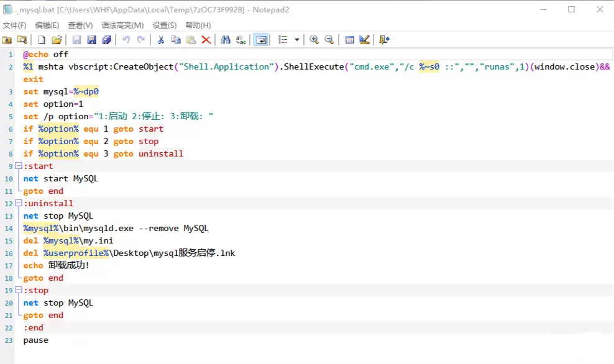Viewport: 614px width, 364px height.
Task: Click the save copy stacked-floppy icon
Action: [106, 40]
